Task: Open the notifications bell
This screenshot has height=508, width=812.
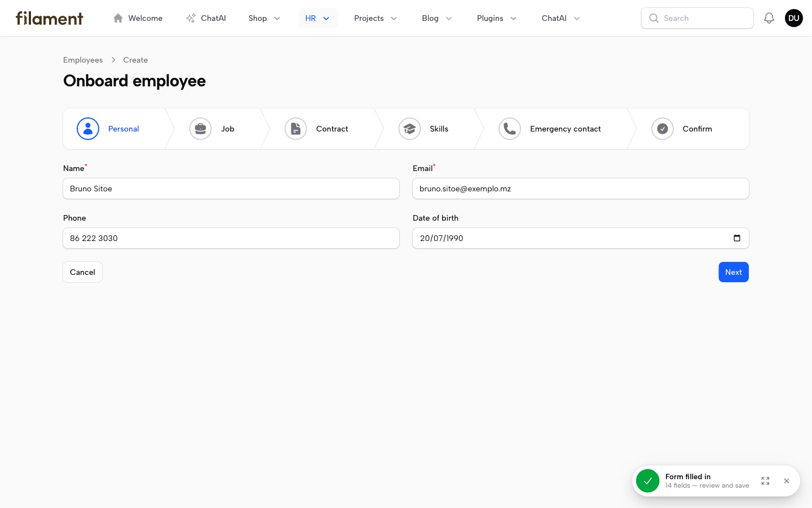Action: coord(769,18)
